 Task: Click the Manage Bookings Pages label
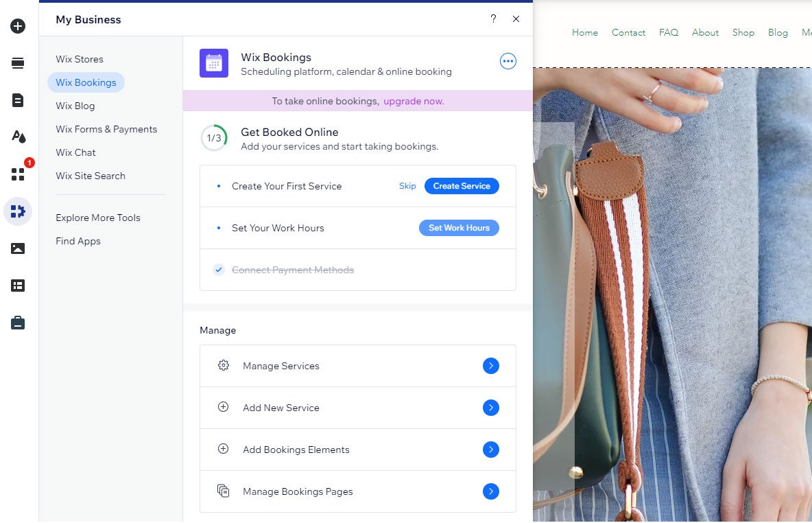point(298,491)
